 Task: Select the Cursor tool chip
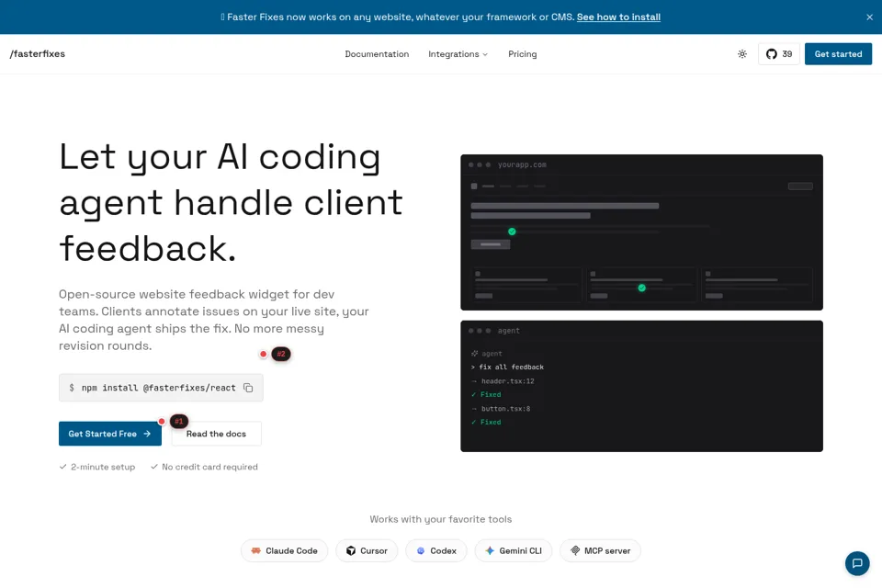point(367,551)
